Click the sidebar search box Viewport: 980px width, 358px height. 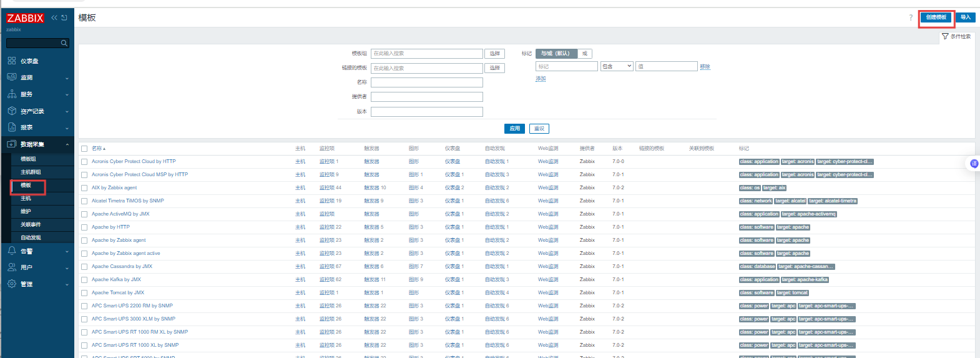[37, 43]
